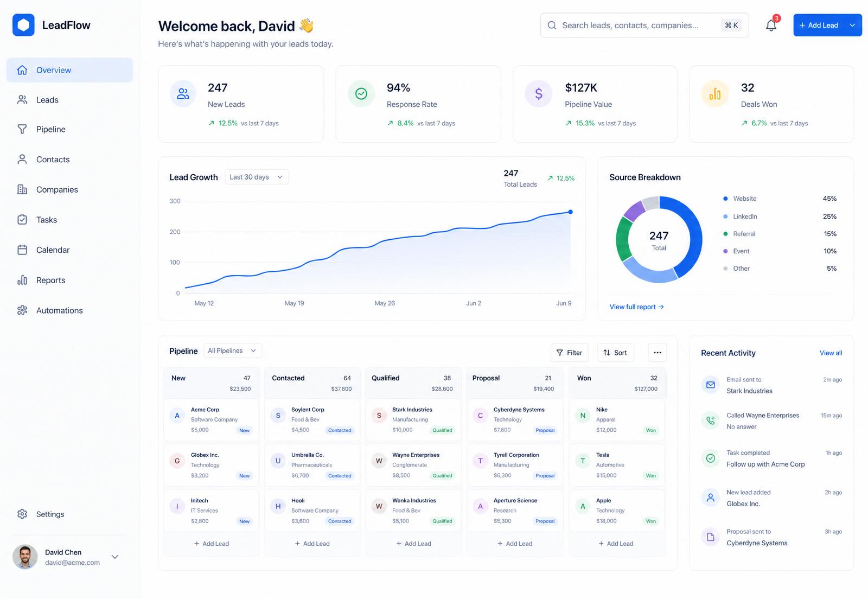
Task: Open the All Pipelines dropdown
Action: [232, 351]
